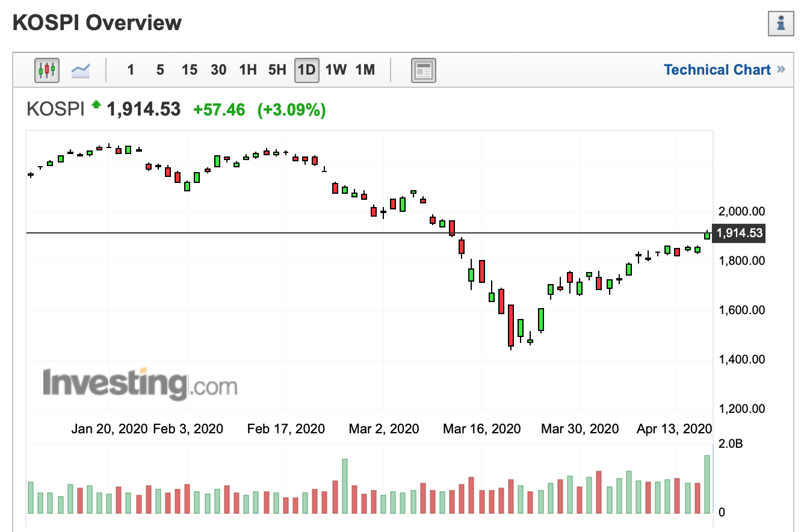Image resolution: width=804 pixels, height=532 pixels.
Task: Click the Feb 3, 2020 date label
Action: (x=188, y=429)
